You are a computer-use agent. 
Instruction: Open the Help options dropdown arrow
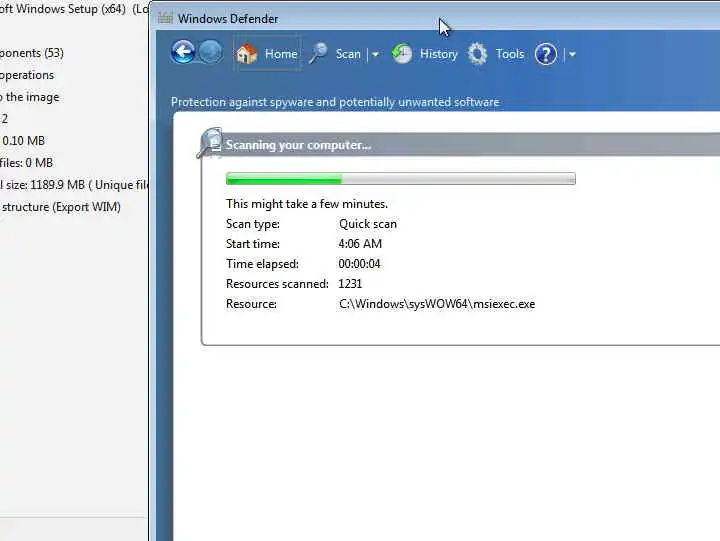[x=572, y=54]
